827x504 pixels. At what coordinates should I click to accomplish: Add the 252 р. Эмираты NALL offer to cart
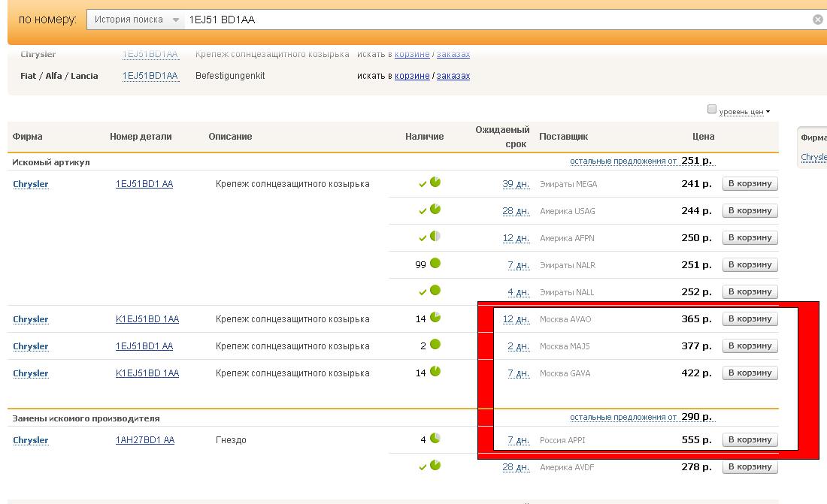750,291
